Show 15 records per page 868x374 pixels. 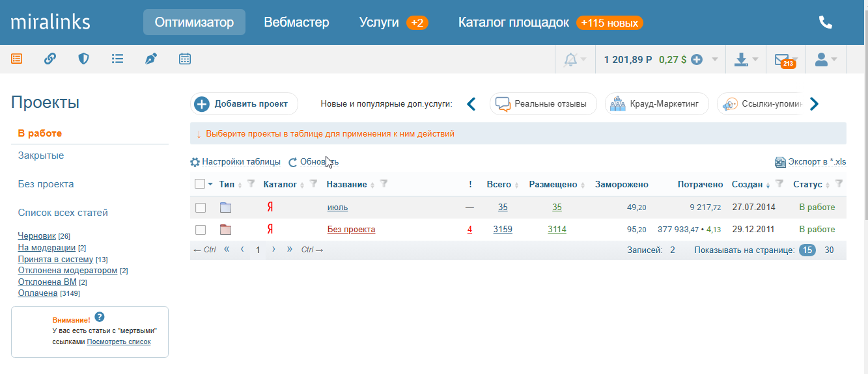807,250
